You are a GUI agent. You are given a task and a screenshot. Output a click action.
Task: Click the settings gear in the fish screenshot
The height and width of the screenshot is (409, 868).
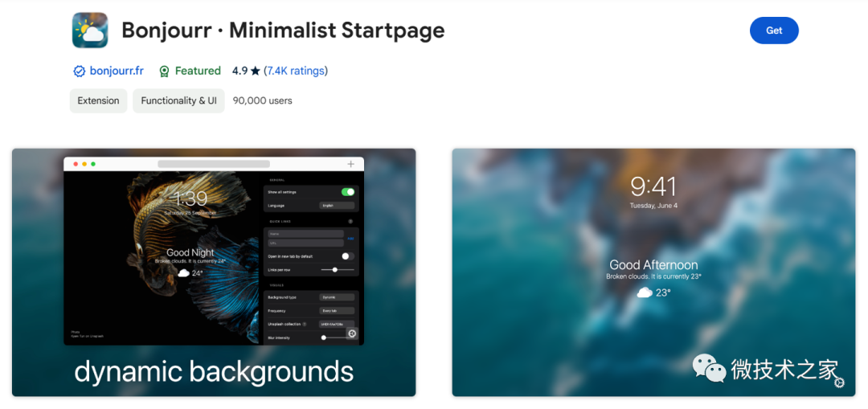[353, 333]
